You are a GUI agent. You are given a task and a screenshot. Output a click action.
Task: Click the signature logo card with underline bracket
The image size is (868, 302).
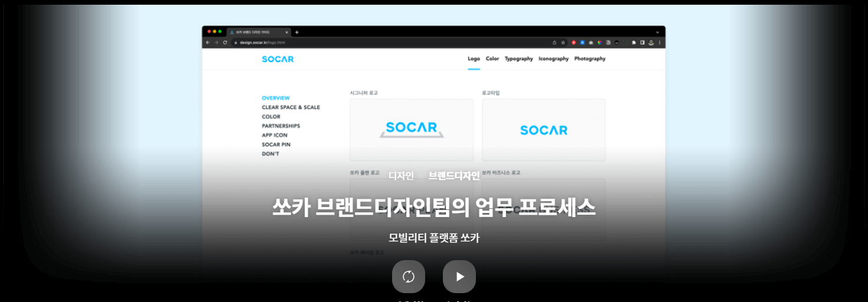pyautogui.click(x=412, y=130)
